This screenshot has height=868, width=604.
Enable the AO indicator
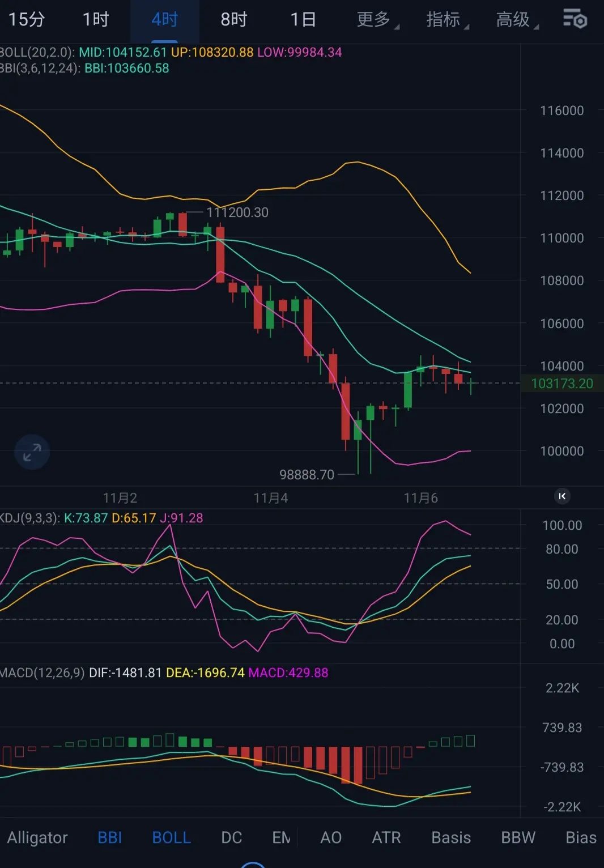[331, 837]
